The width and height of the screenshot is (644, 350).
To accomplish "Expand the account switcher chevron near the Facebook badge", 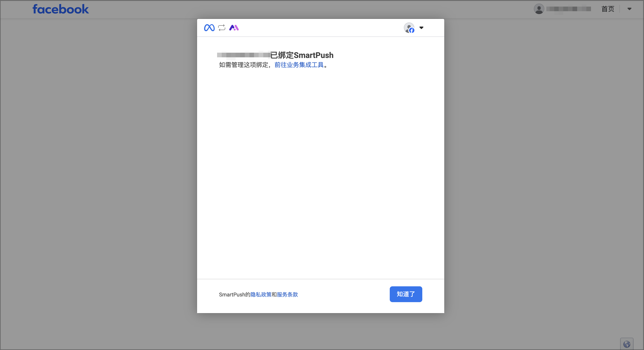I will pyautogui.click(x=421, y=28).
